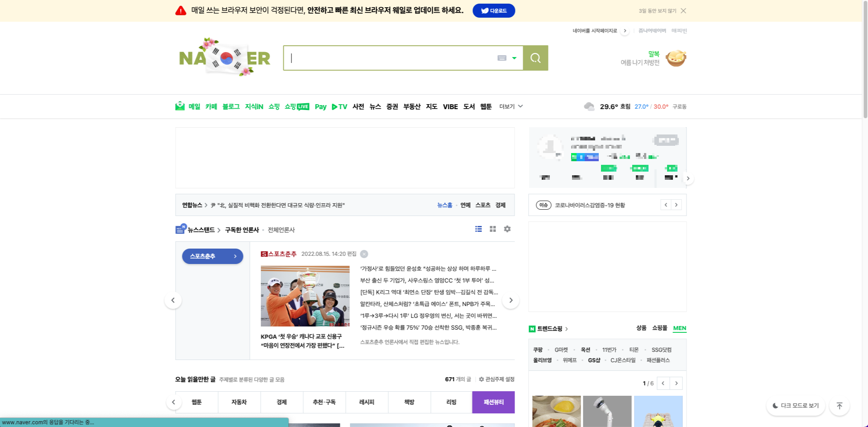Open 경제 news link

tap(500, 205)
